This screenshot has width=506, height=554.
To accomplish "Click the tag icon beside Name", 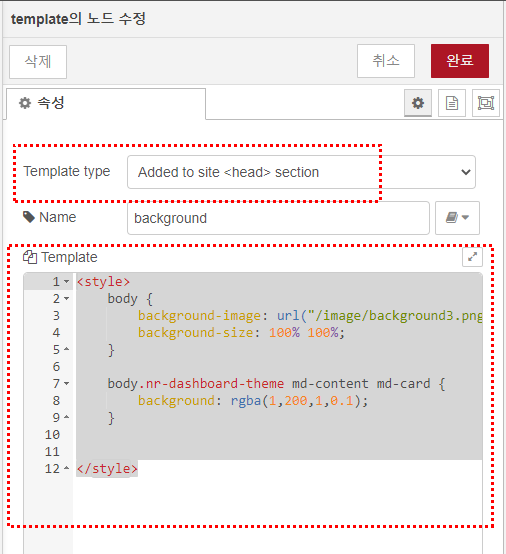I will [29, 217].
